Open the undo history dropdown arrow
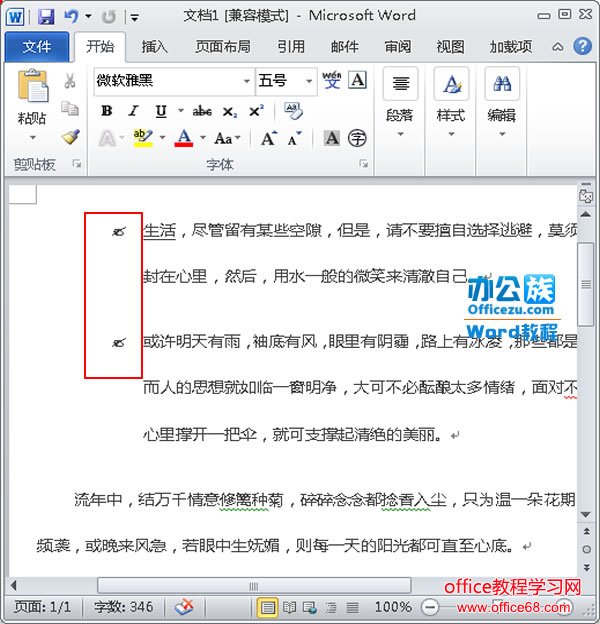Screen dimensions: 600x624 88,16
